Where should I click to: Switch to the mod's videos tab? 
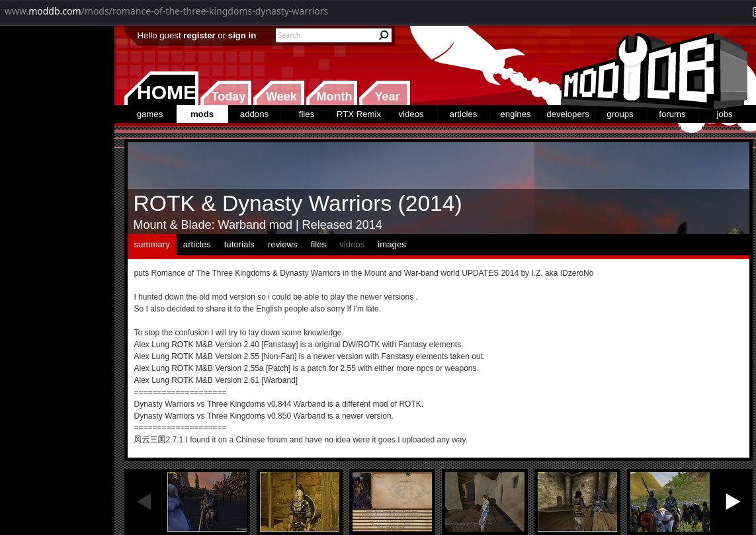352,245
